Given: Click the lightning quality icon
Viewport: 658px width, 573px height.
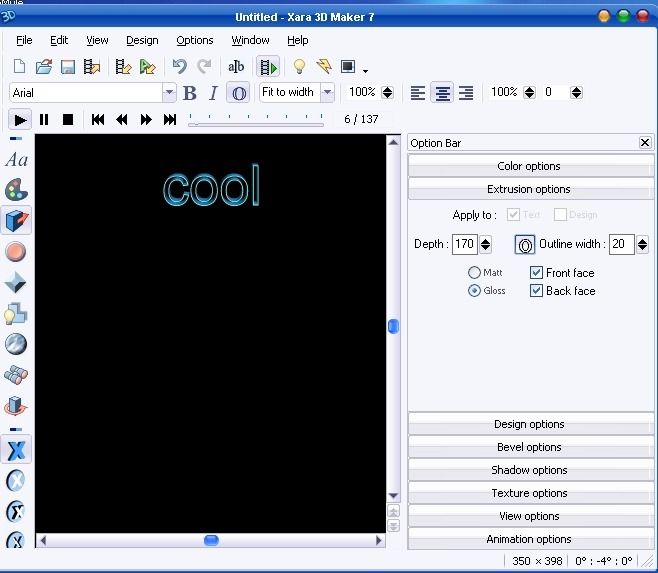Looking at the screenshot, I should point(324,66).
